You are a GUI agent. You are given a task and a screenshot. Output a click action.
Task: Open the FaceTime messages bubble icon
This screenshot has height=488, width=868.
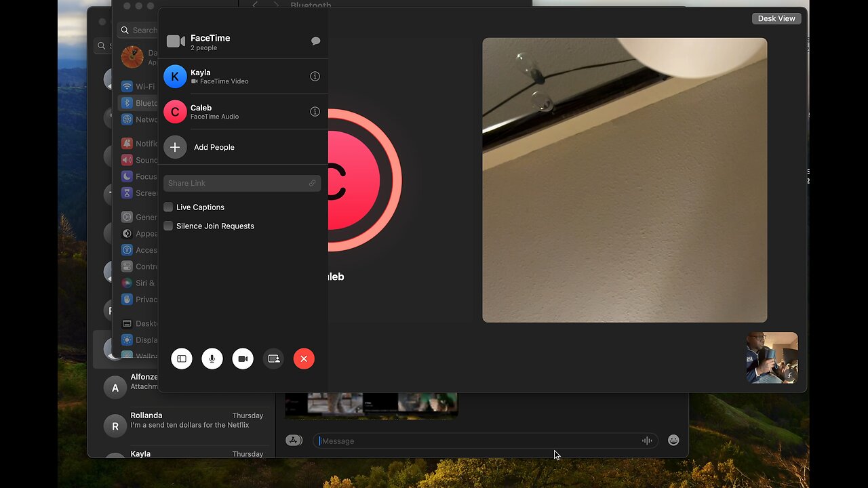click(315, 41)
